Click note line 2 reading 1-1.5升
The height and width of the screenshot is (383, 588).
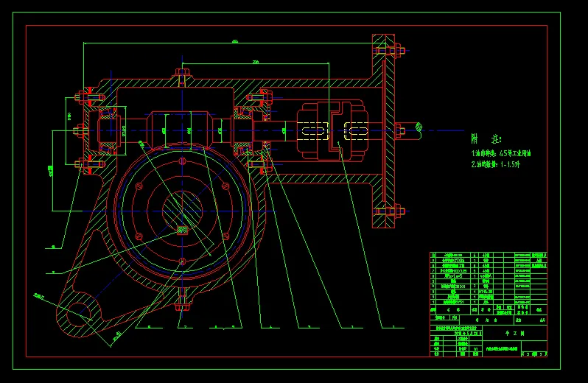tap(496, 164)
